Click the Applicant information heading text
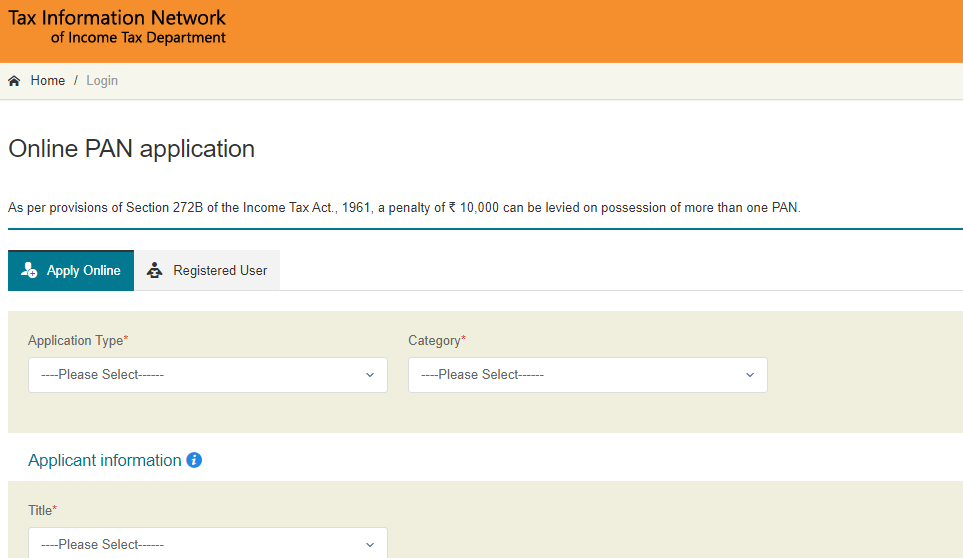Viewport: 963px width, 558px height. click(105, 460)
